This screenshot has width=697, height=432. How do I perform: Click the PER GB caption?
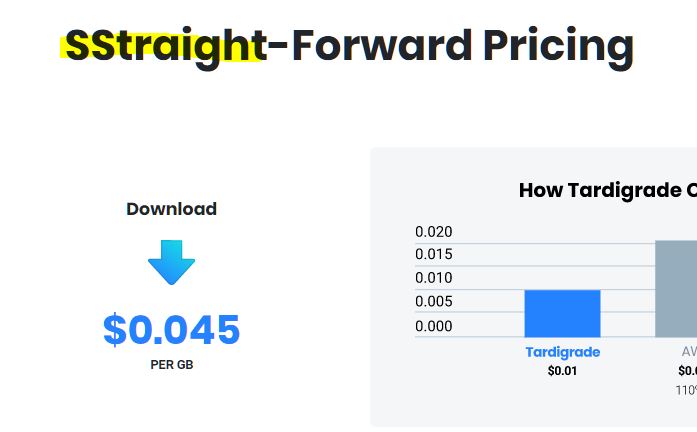click(171, 365)
